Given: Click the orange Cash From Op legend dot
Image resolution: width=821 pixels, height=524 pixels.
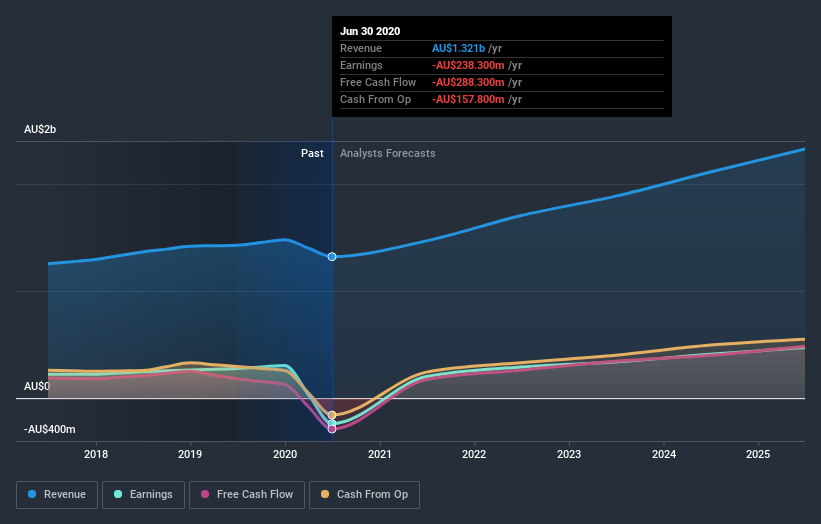Looking at the screenshot, I should (x=325, y=494).
